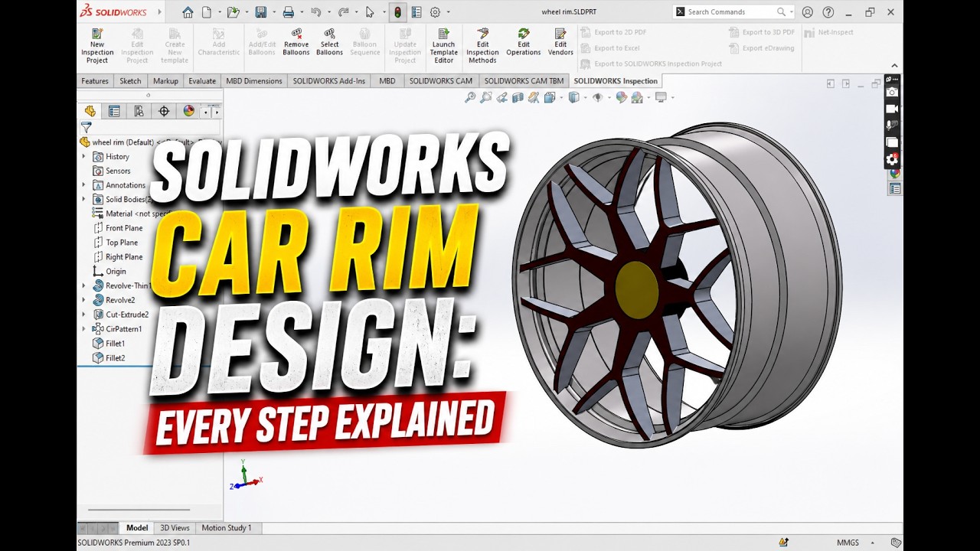Collapse the ribbon with the up chevron
Screen dimensions: 980x551
point(894,66)
